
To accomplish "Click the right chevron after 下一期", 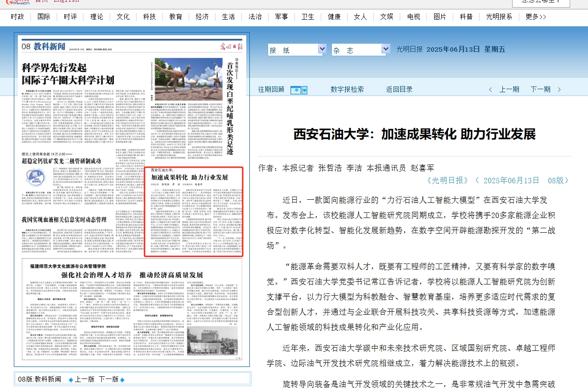I will tap(559, 90).
